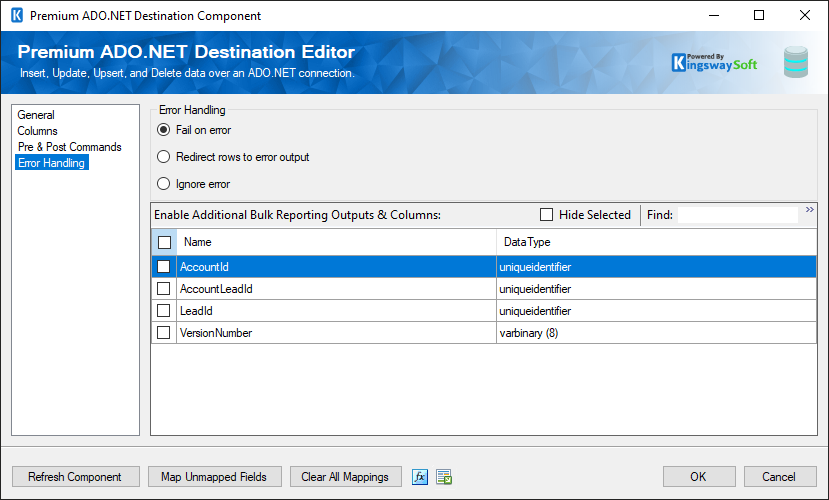Viewport: 829px width, 500px height.
Task: Expand the double-chevron overflow by Find
Action: click(x=809, y=210)
